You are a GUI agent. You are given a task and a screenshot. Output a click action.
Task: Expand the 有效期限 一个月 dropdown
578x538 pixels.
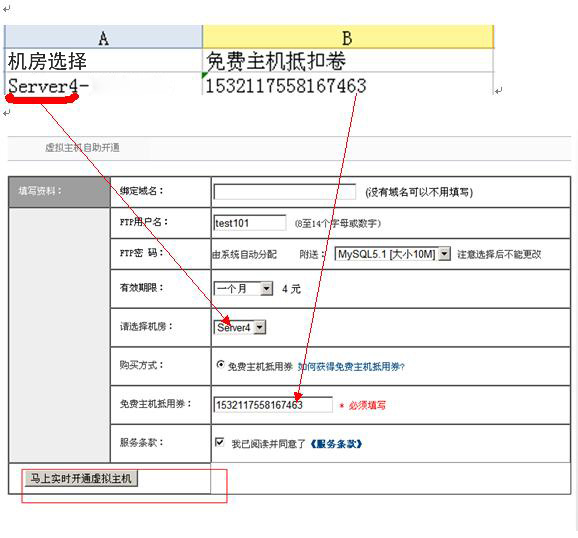point(243,288)
